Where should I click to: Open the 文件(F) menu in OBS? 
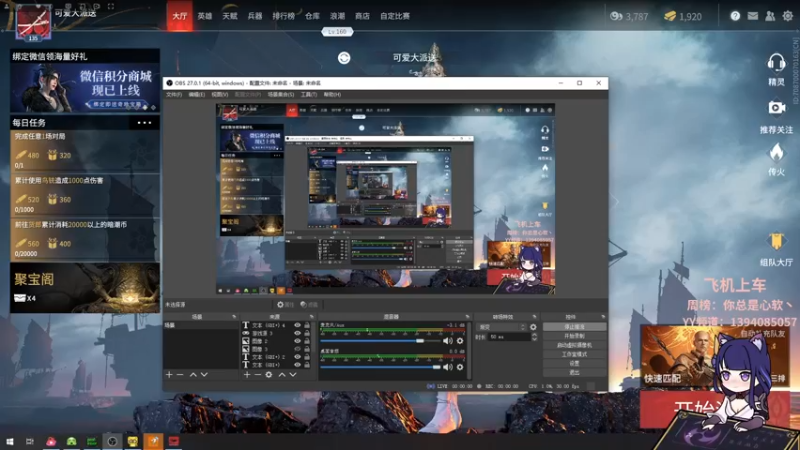point(174,95)
